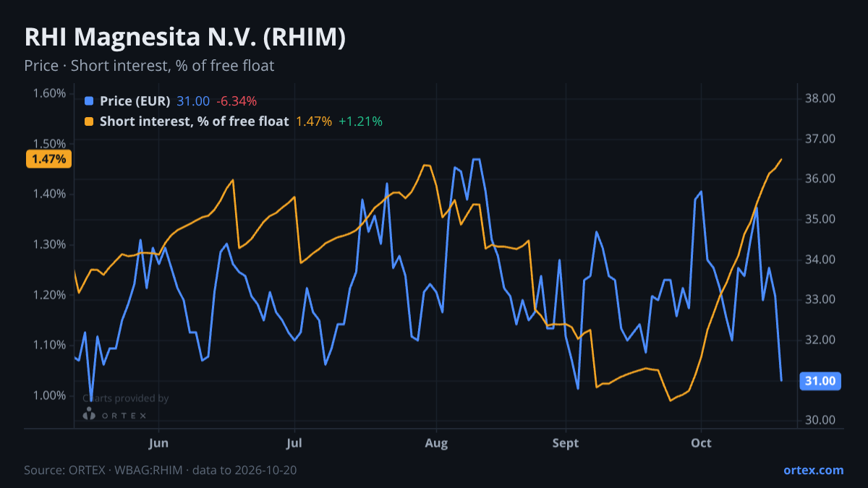Open the ortex.com link
Screen dimensions: 868x488
[813, 470]
